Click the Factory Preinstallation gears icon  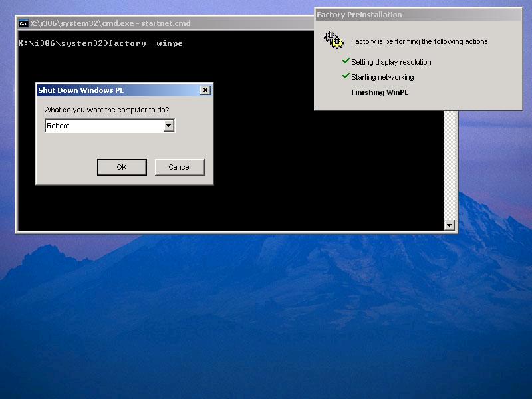point(334,40)
